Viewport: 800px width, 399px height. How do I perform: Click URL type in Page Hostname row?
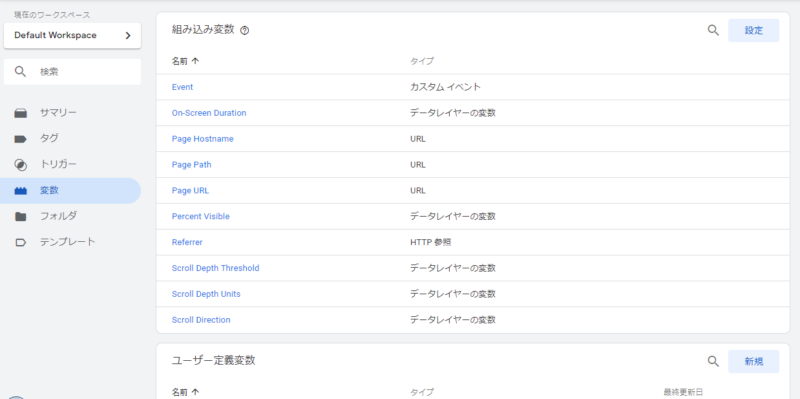coord(418,139)
